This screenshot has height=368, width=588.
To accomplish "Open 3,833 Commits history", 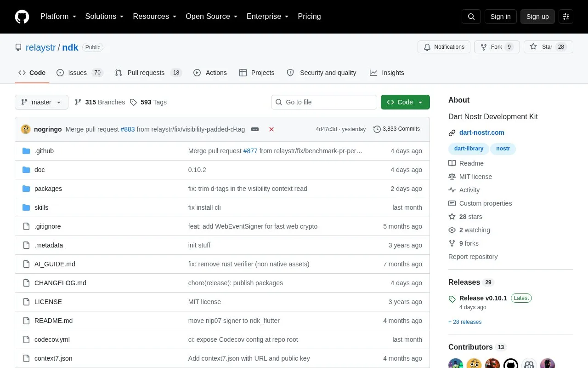I will click(397, 129).
